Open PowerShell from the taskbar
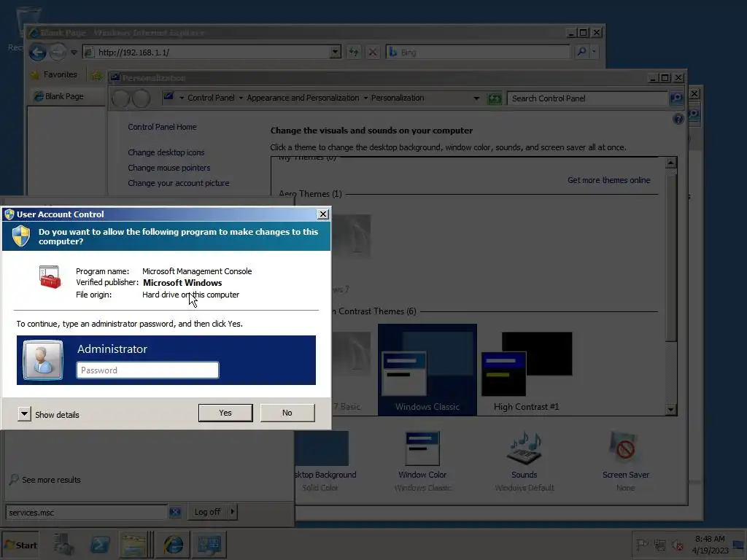Screen dimensions: 747x560 (100, 545)
